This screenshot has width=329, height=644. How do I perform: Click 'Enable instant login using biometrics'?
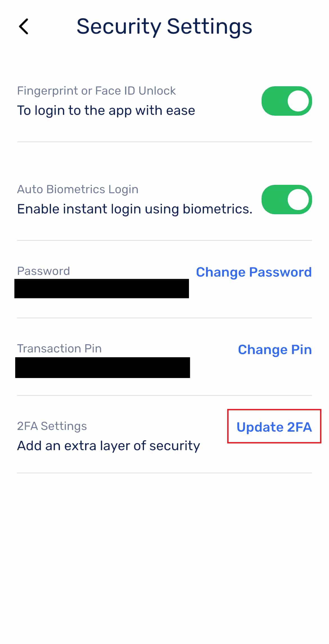click(134, 208)
